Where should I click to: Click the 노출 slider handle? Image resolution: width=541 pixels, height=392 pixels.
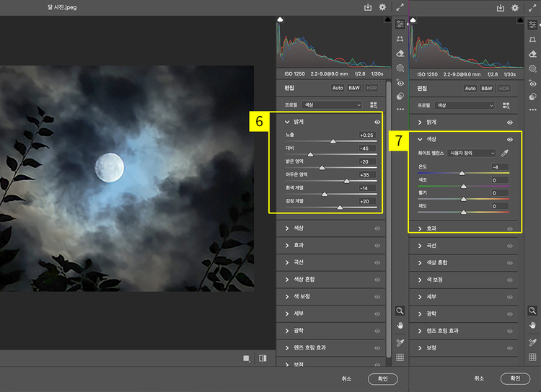coord(333,141)
